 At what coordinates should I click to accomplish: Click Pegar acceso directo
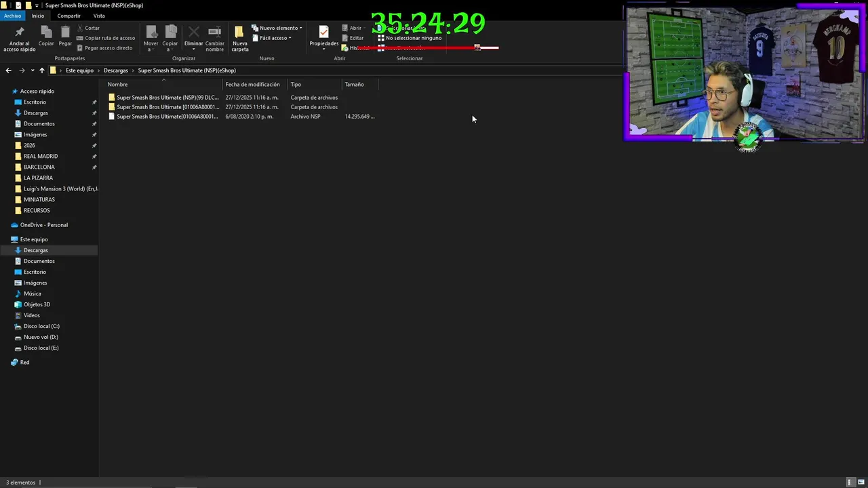tap(104, 48)
